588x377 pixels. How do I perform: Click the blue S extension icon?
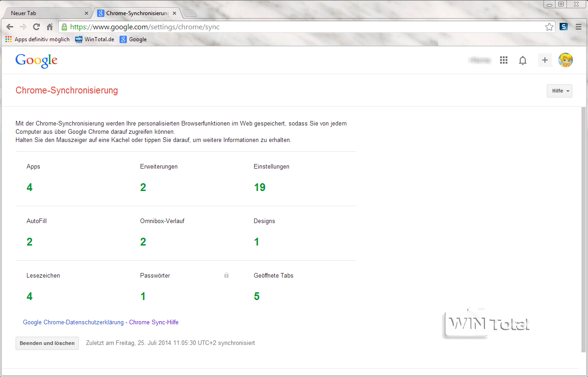(x=563, y=27)
